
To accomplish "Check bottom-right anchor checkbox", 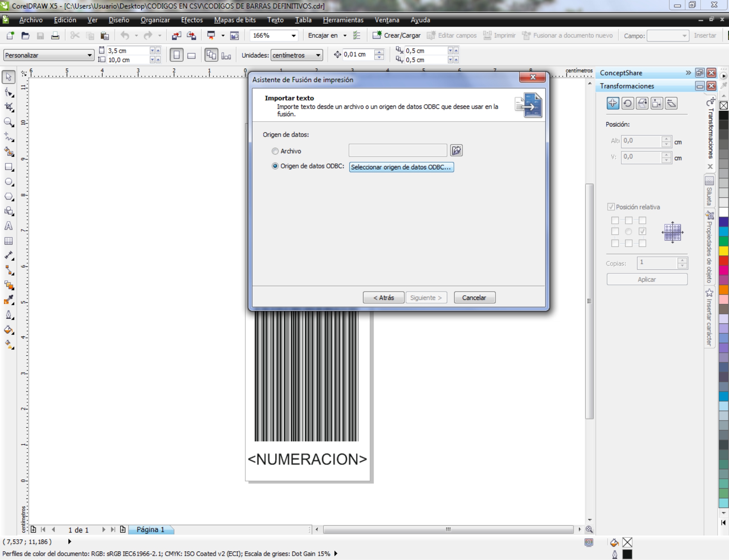I will pyautogui.click(x=642, y=243).
